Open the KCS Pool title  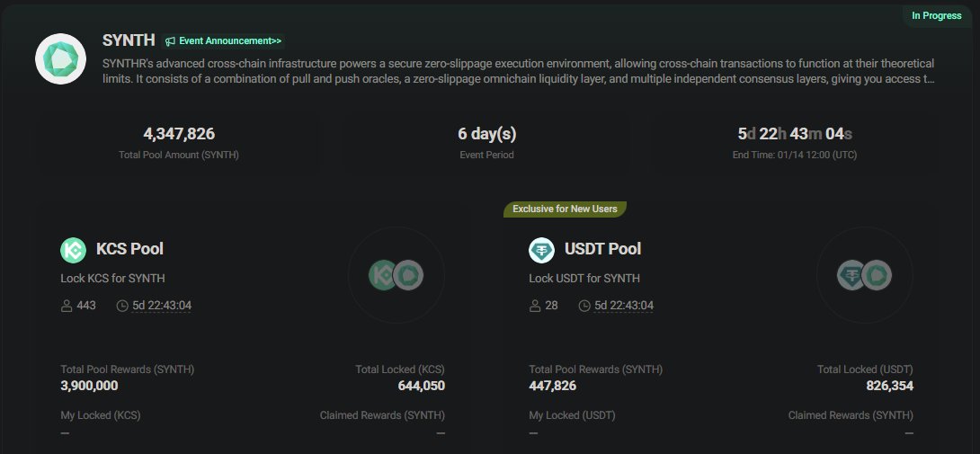[x=129, y=249]
